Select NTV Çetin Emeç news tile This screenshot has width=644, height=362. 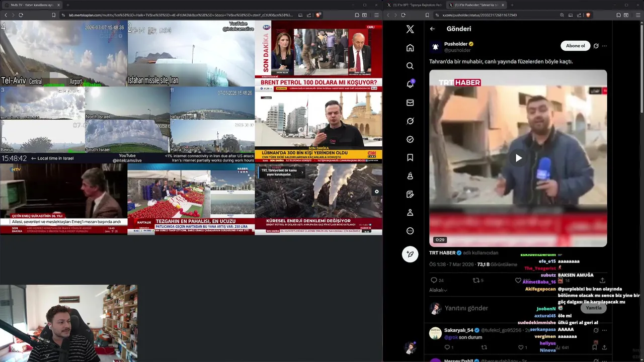pyautogui.click(x=63, y=199)
